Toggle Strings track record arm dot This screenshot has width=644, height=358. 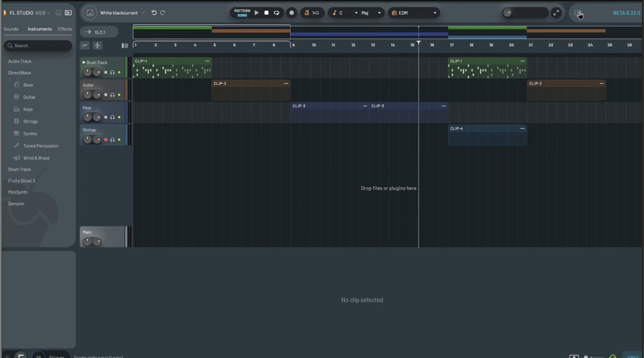pyautogui.click(x=106, y=140)
